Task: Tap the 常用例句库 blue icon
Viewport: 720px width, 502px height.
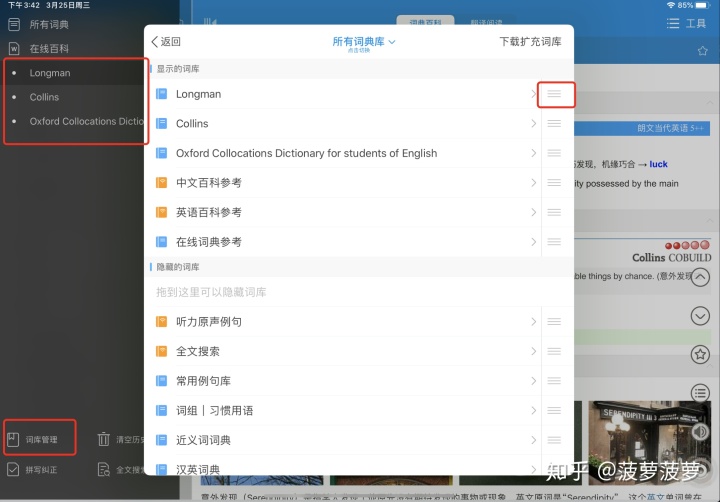Action: 162,381
